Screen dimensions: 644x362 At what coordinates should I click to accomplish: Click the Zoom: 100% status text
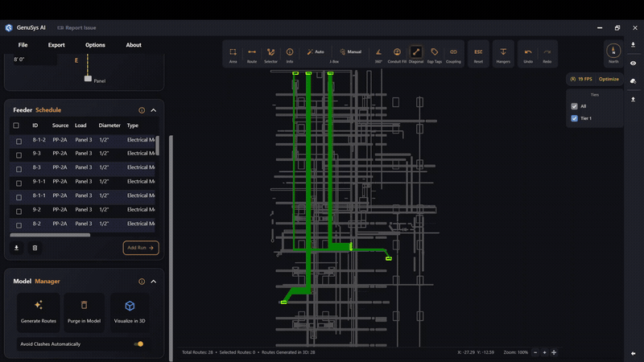[x=516, y=352]
